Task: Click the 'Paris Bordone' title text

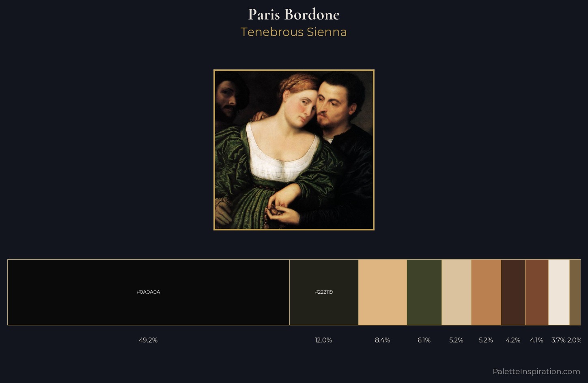Action: point(294,15)
